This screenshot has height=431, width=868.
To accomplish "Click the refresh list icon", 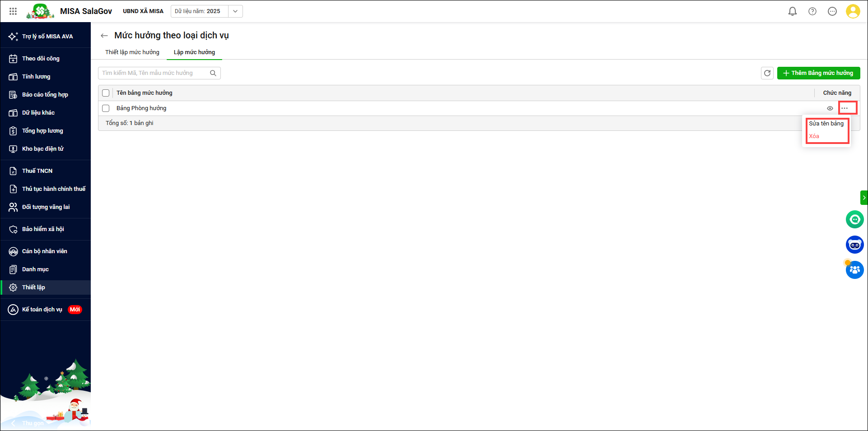I will coord(767,73).
